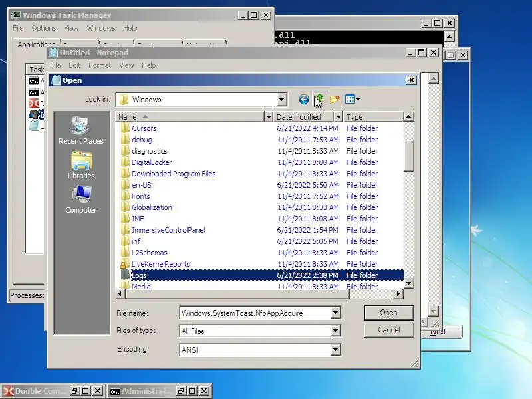Click the Open button in dialog
Viewport: 532px width, 399px height.
click(x=389, y=313)
